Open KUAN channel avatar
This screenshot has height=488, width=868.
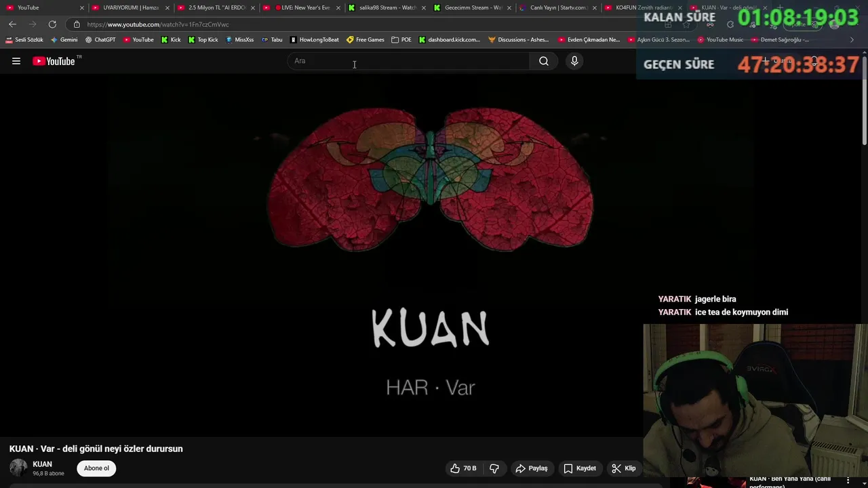click(x=18, y=468)
